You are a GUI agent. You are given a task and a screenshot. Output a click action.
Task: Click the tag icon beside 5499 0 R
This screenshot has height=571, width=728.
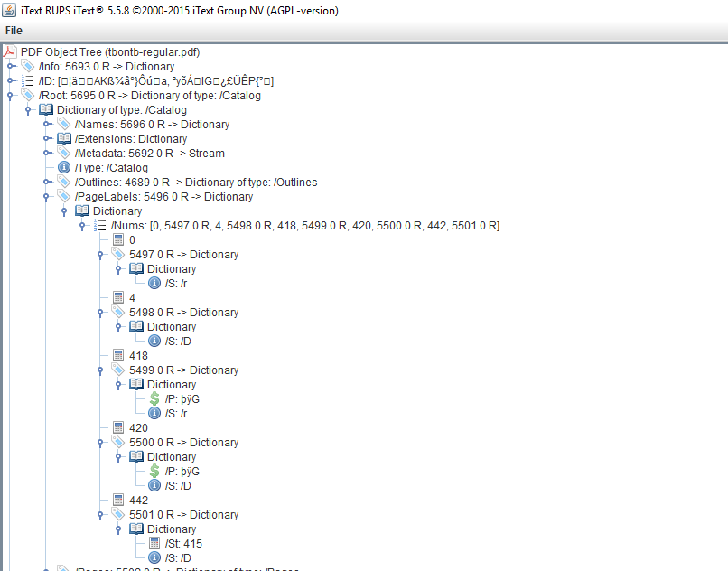click(x=118, y=370)
